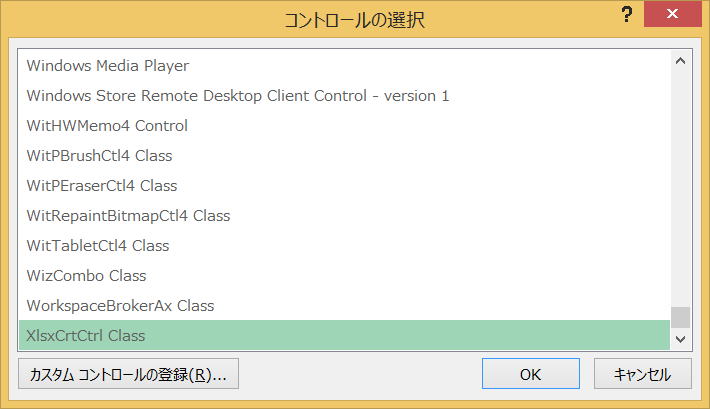Close the コントロールの選択 dialog

point(672,14)
